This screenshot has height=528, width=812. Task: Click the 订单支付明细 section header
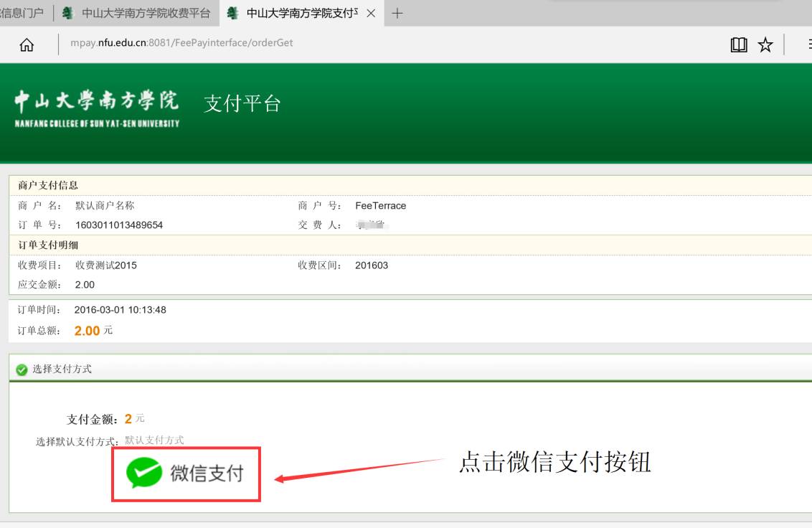tap(48, 245)
